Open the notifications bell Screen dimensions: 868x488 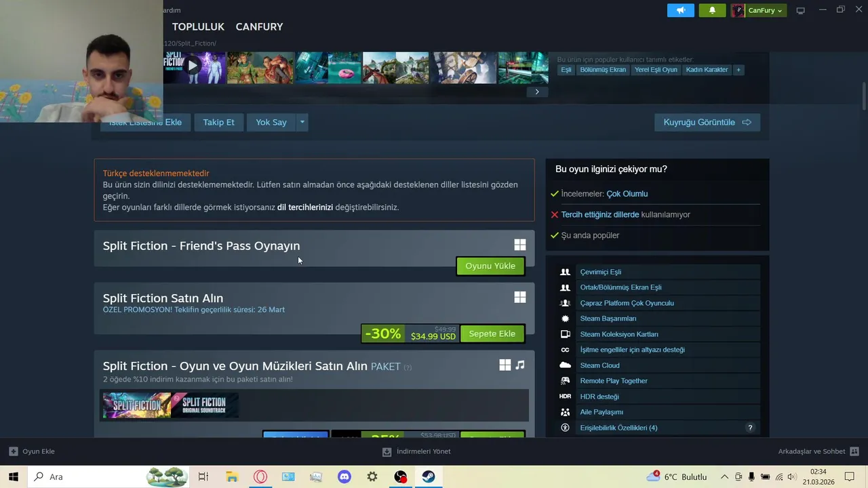point(712,10)
